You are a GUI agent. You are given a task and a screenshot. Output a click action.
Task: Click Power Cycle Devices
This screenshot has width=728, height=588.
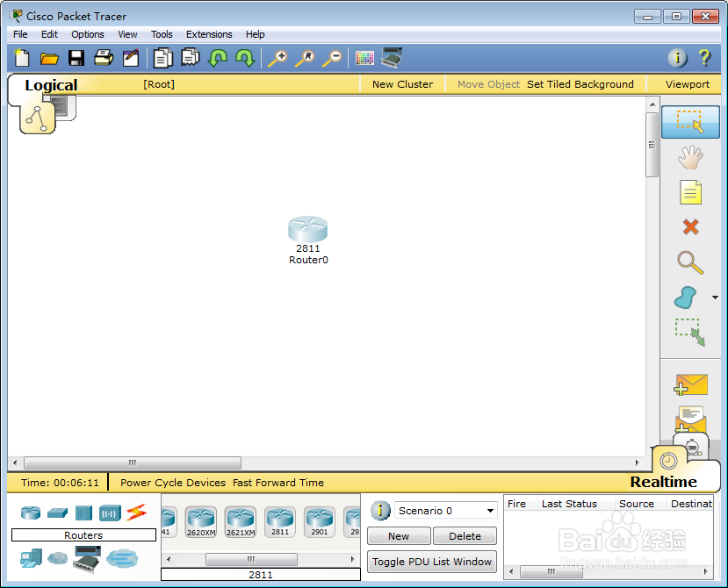tap(173, 483)
